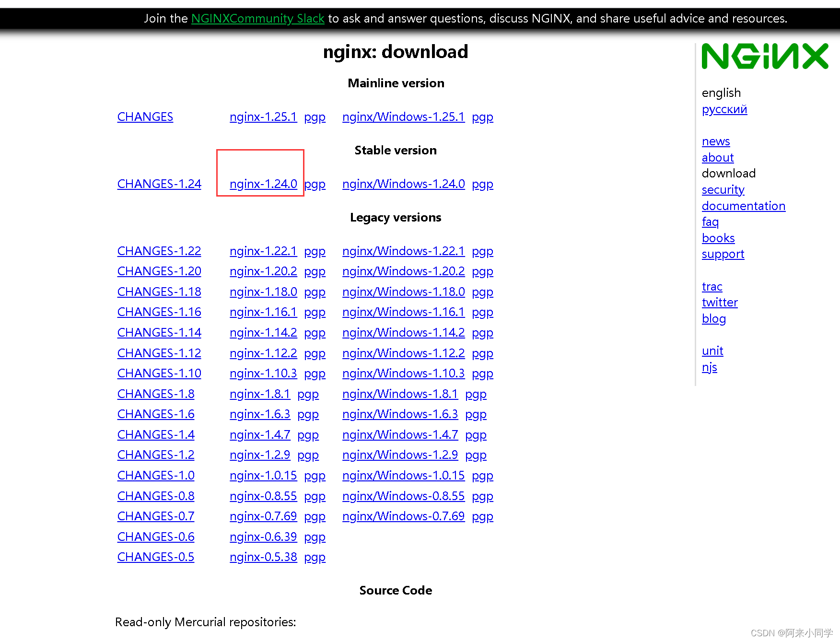This screenshot has height=642, width=840.
Task: Open pgp for nginx/Windows-1.20.2
Action: click(483, 271)
